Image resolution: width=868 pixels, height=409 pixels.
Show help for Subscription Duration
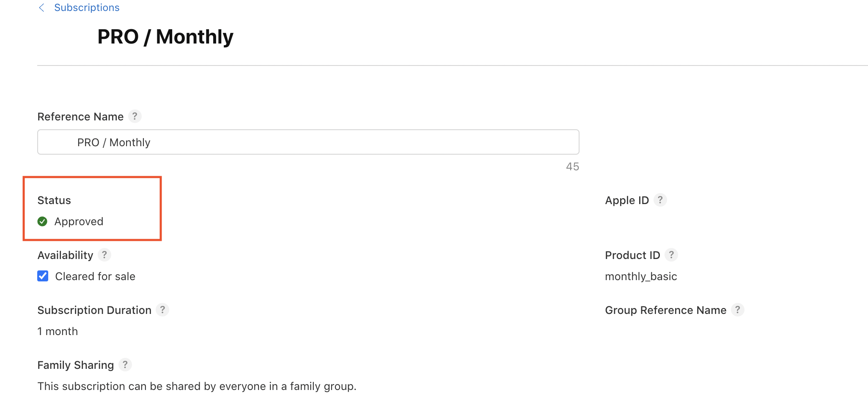tap(162, 310)
